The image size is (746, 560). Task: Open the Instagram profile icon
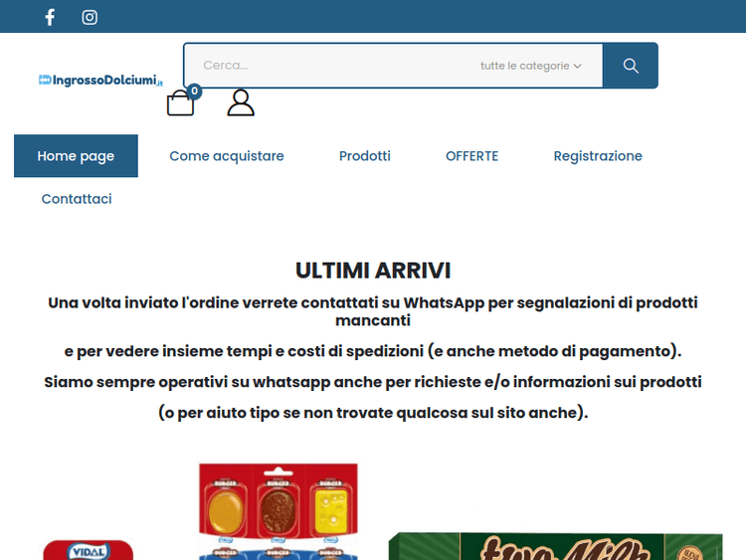(x=90, y=17)
